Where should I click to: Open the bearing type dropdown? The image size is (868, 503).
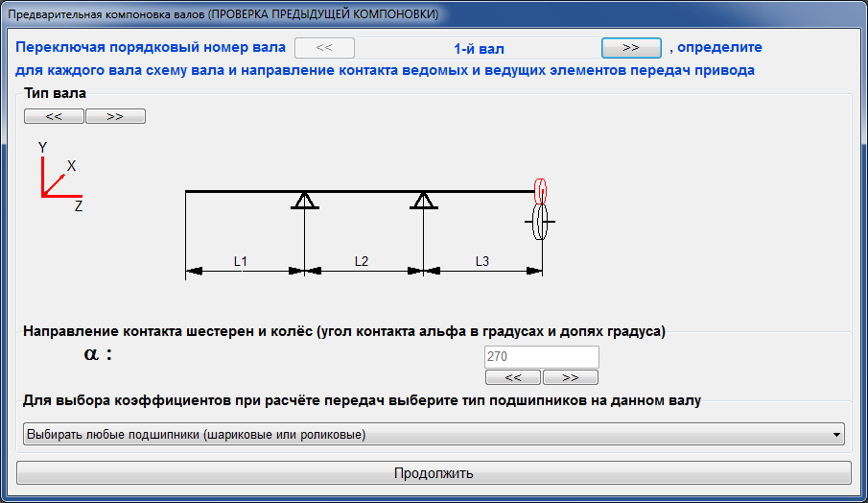tap(434, 434)
